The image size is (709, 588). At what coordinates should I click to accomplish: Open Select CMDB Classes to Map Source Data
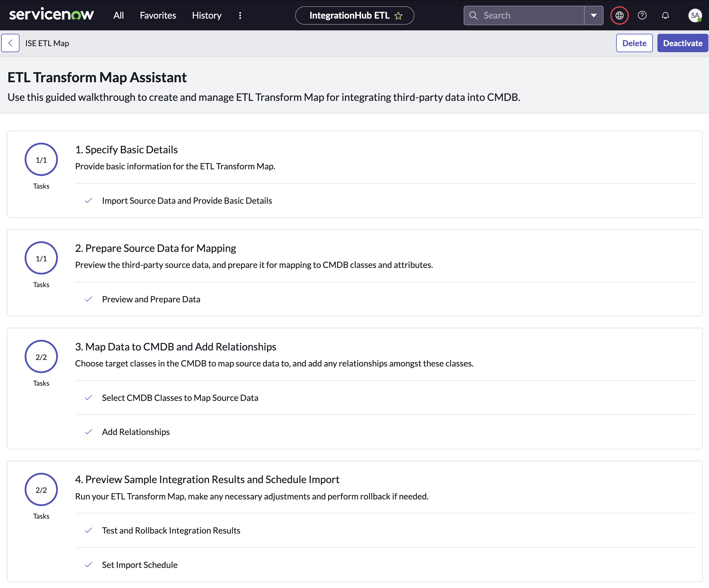tap(180, 398)
